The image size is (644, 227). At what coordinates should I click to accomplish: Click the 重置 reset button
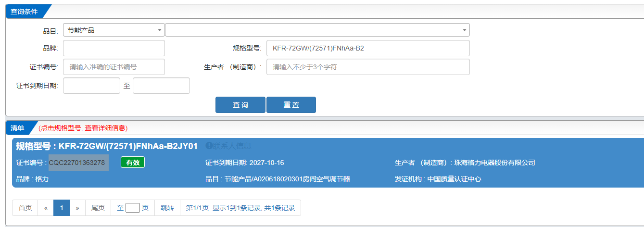(291, 105)
